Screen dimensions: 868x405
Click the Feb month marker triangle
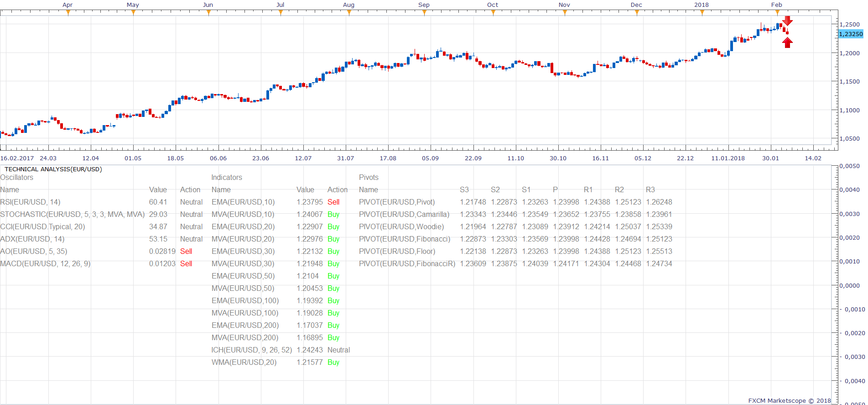(x=777, y=12)
